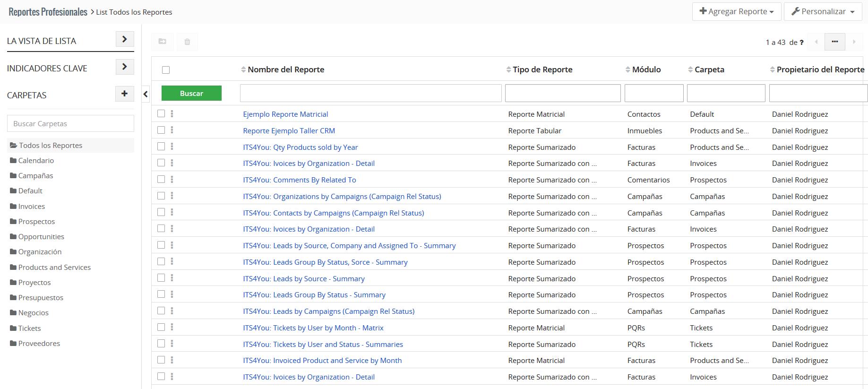Select the Prospectos folder in the sidebar

click(x=36, y=221)
